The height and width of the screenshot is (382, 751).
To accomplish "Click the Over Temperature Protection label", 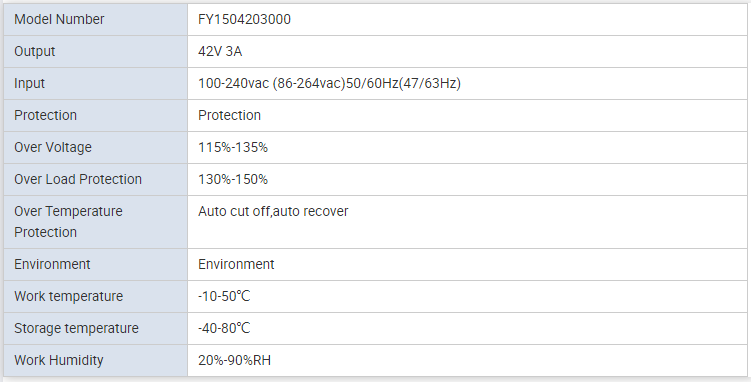I will [68, 222].
